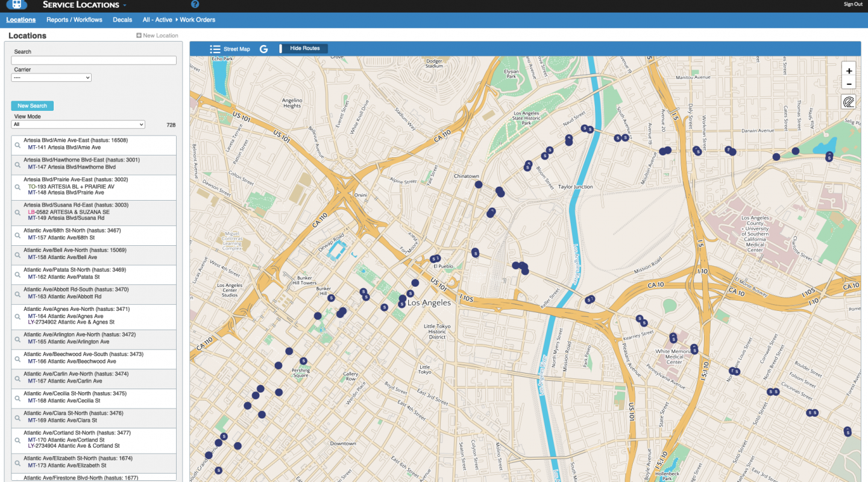Select MT-158 Atlantic Ave/Bell Ave entry
The height and width of the screenshot is (482, 868).
[62, 257]
